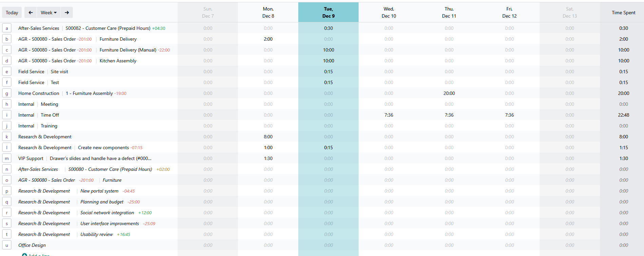Start timer 'g' for Home Construction row

7,93
